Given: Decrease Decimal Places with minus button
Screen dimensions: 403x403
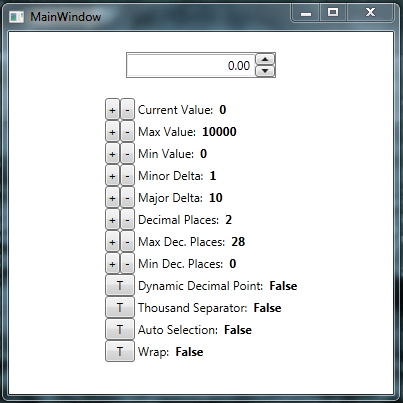Looking at the screenshot, I should 127,219.
